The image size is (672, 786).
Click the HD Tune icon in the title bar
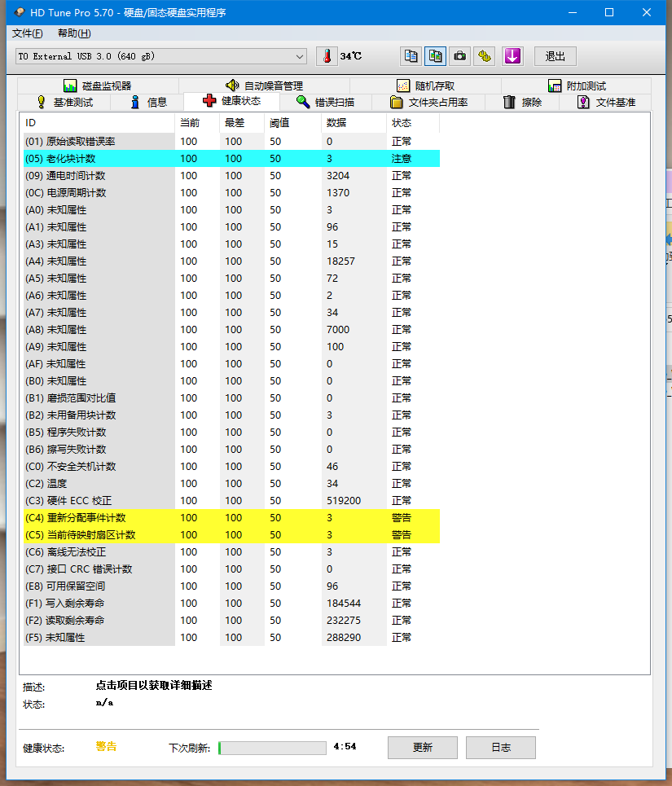point(18,12)
